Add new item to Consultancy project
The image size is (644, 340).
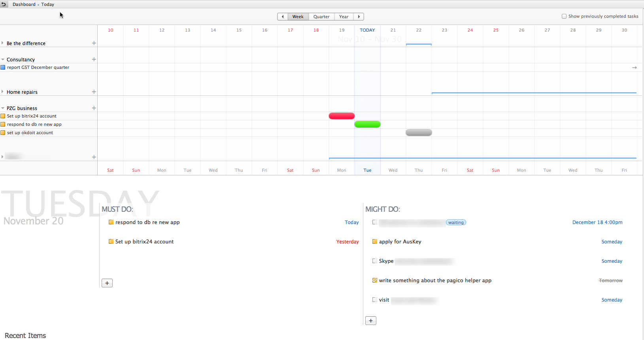click(x=94, y=59)
